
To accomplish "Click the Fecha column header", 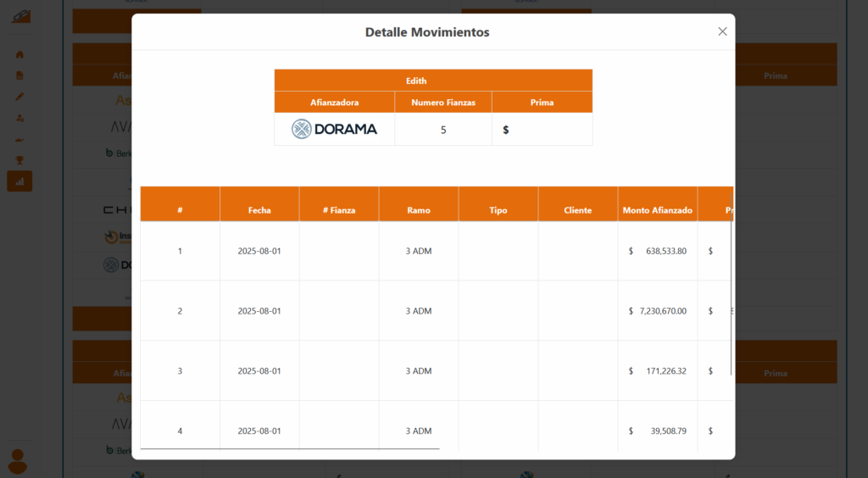I will pos(259,210).
